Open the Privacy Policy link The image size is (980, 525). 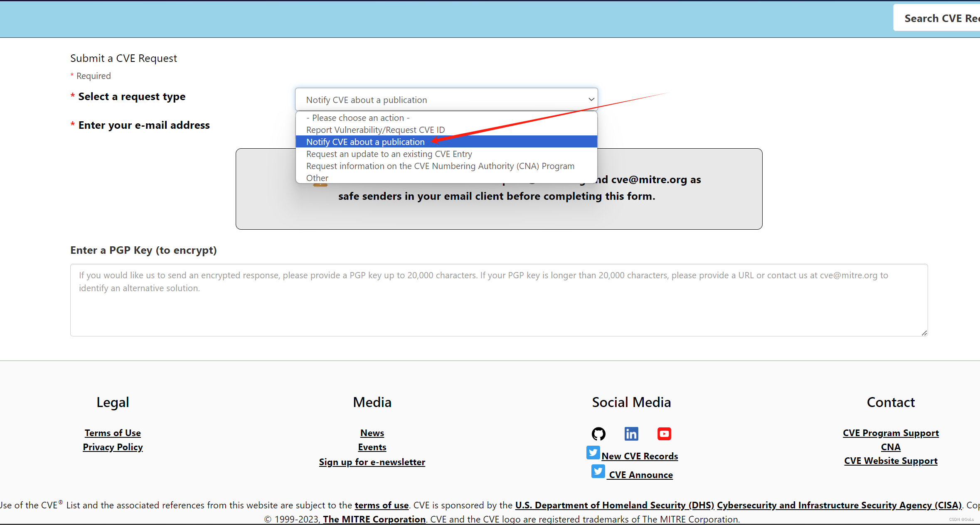(113, 447)
